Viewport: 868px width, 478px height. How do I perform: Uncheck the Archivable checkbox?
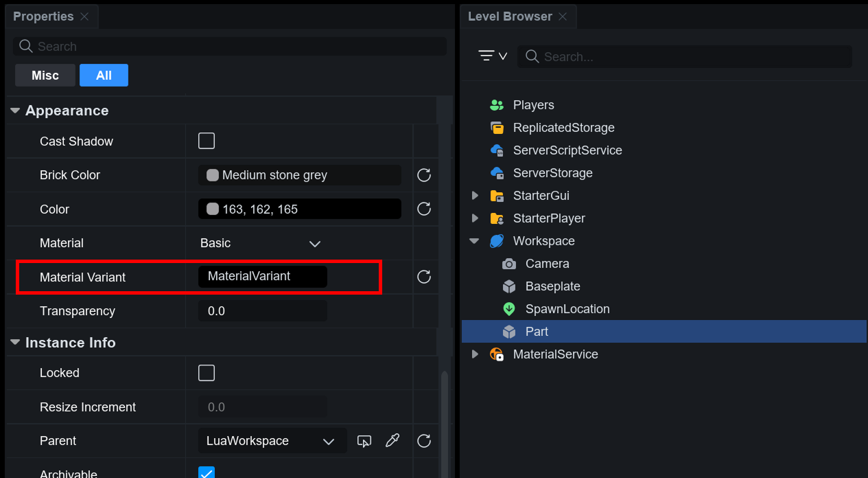[x=207, y=473]
